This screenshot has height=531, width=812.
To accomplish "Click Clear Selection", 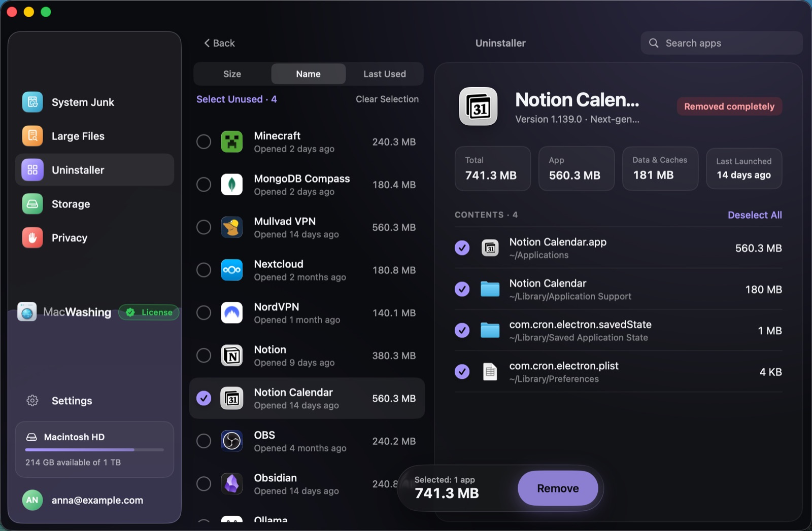I will (387, 99).
